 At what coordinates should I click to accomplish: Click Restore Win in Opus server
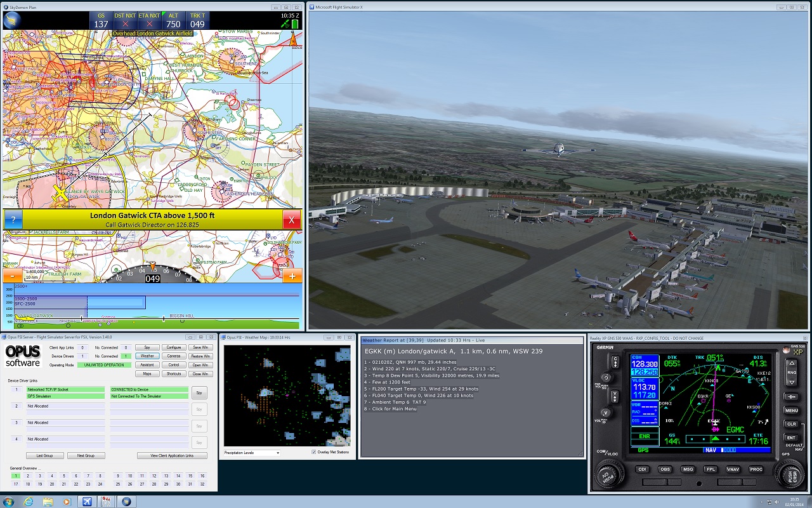coord(200,356)
